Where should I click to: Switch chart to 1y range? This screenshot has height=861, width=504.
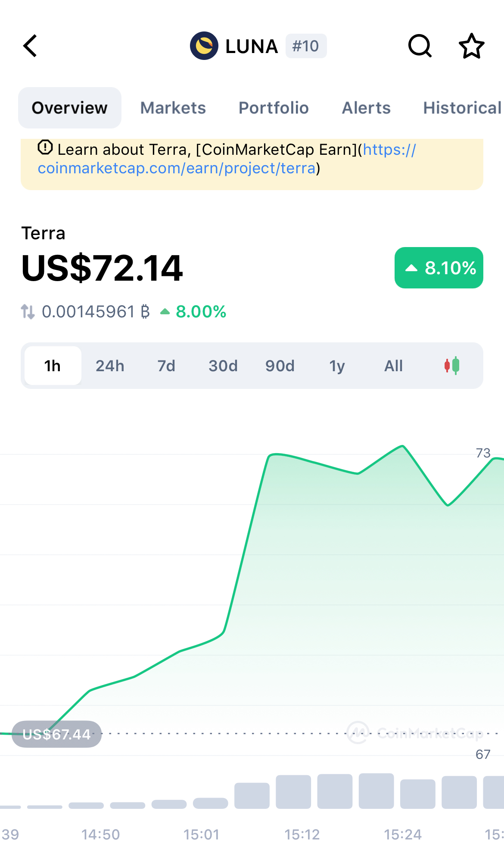(337, 366)
